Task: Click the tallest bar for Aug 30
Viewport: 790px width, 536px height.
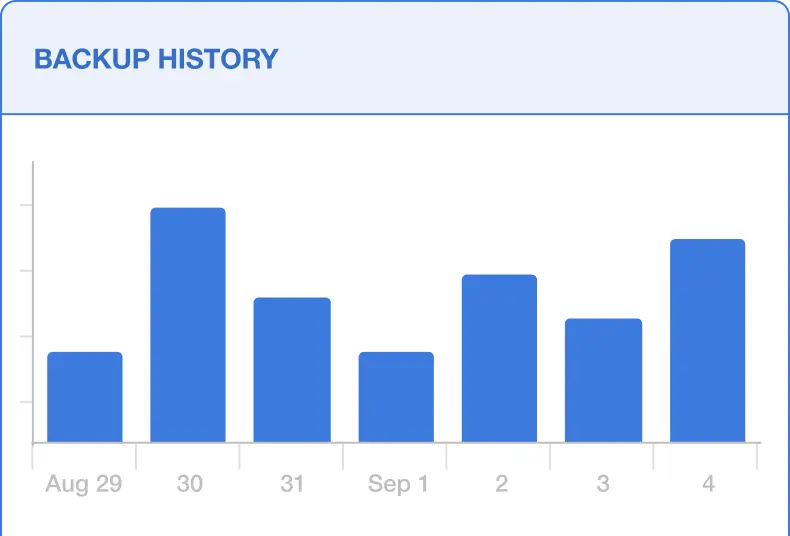Action: [x=188, y=325]
